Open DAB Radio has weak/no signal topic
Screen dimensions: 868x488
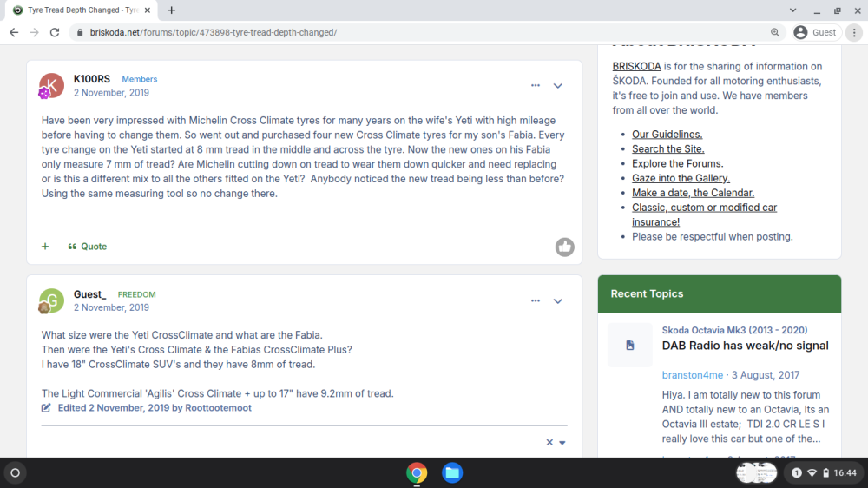pos(745,346)
